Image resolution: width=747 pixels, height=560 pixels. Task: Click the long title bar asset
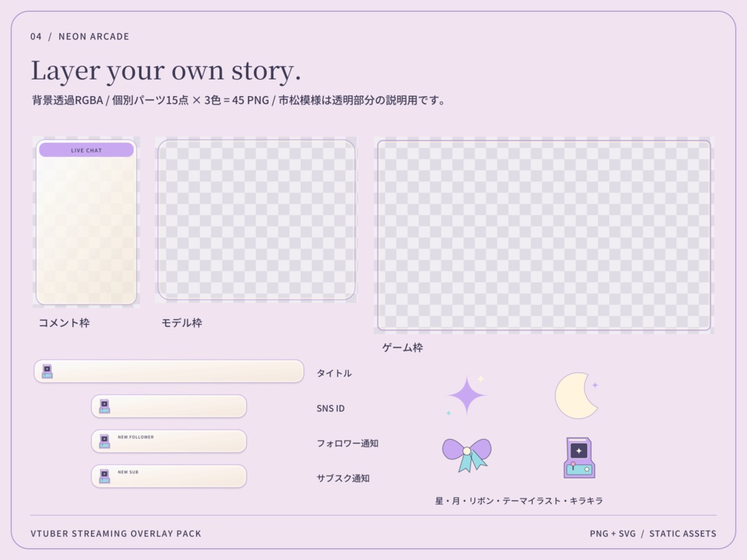pos(169,371)
